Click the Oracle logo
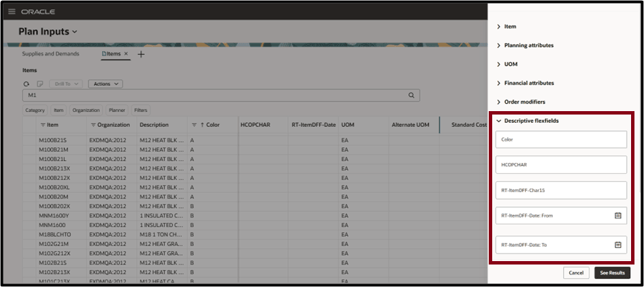 point(38,12)
